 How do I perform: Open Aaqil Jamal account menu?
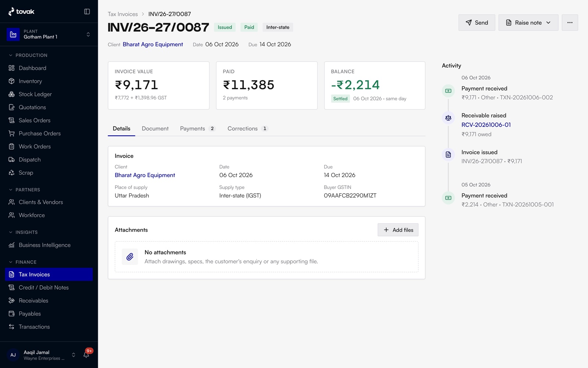click(42, 355)
